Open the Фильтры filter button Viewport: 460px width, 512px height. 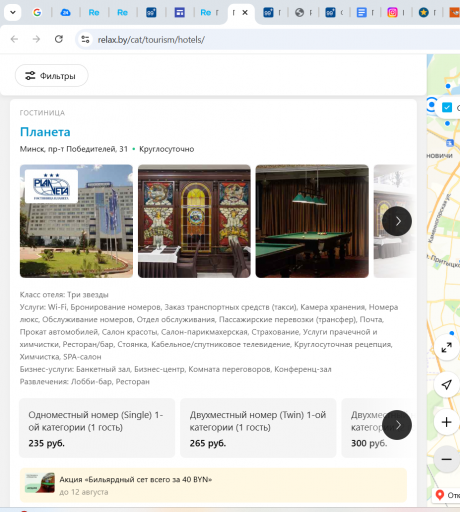(52, 76)
